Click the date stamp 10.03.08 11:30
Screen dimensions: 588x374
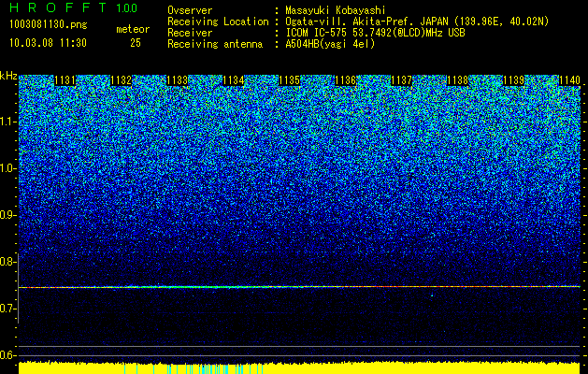coord(48,43)
